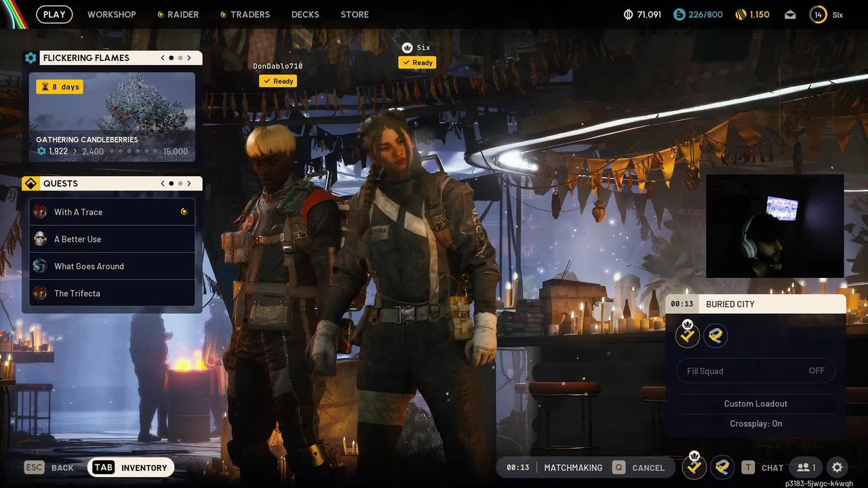Click the gold tokens currency icon
Screen dimensions: 868x488
[x=741, y=14]
